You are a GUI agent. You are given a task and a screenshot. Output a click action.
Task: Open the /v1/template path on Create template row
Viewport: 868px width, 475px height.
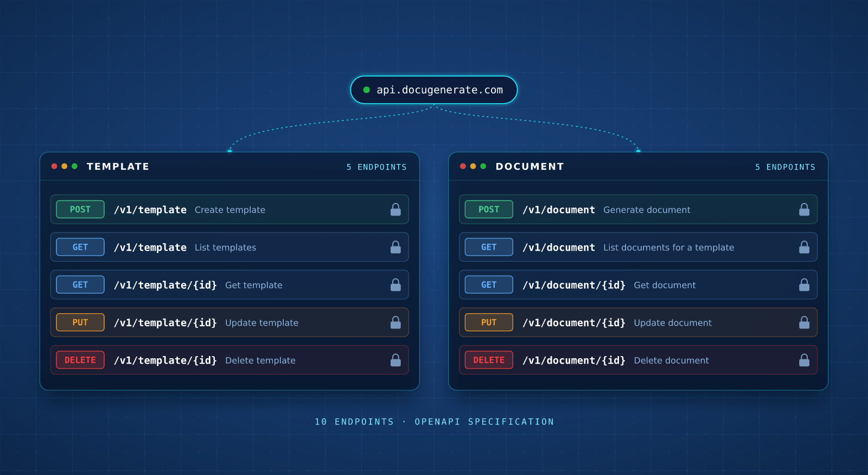tap(150, 210)
